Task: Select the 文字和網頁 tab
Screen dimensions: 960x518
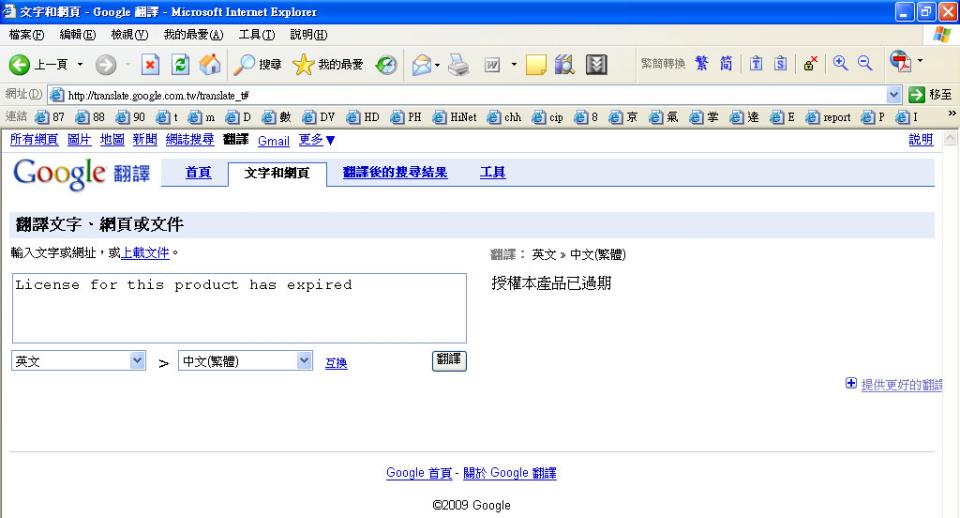Action: click(277, 173)
